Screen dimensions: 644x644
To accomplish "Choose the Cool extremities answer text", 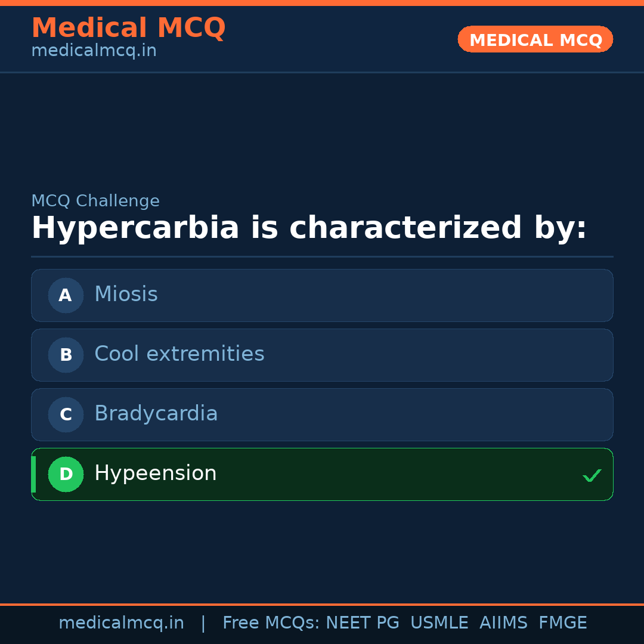I will tap(179, 354).
